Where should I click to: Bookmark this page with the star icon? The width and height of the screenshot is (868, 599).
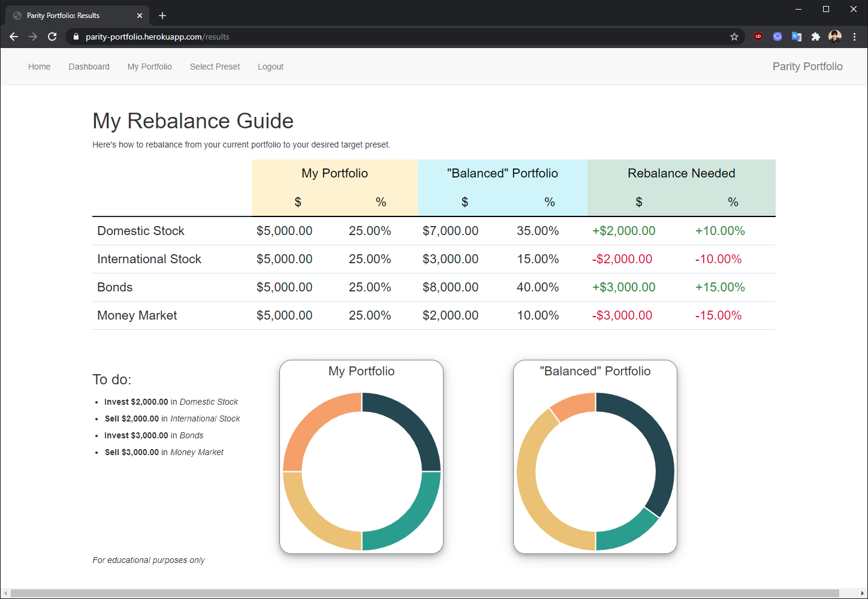(x=734, y=37)
